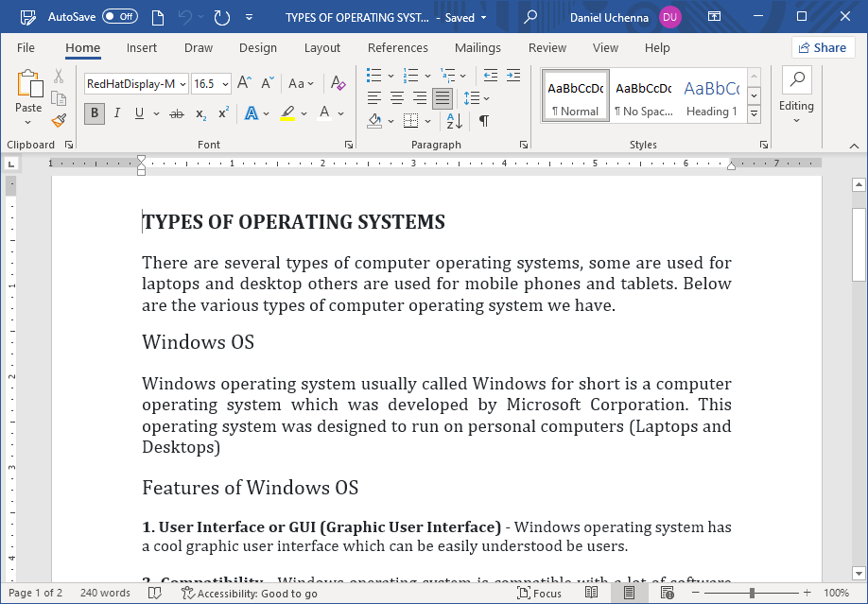Click the 240 words count in status bar
This screenshot has width=868, height=604.
coord(105,594)
